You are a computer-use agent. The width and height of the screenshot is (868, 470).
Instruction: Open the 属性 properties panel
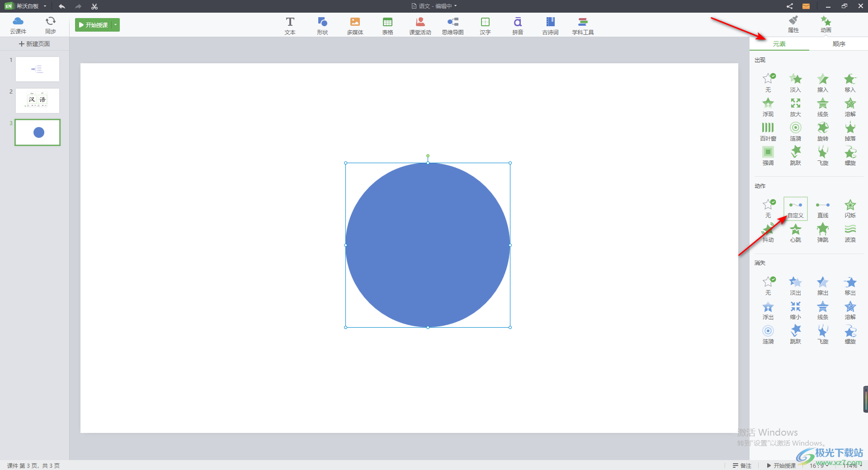pyautogui.click(x=793, y=24)
